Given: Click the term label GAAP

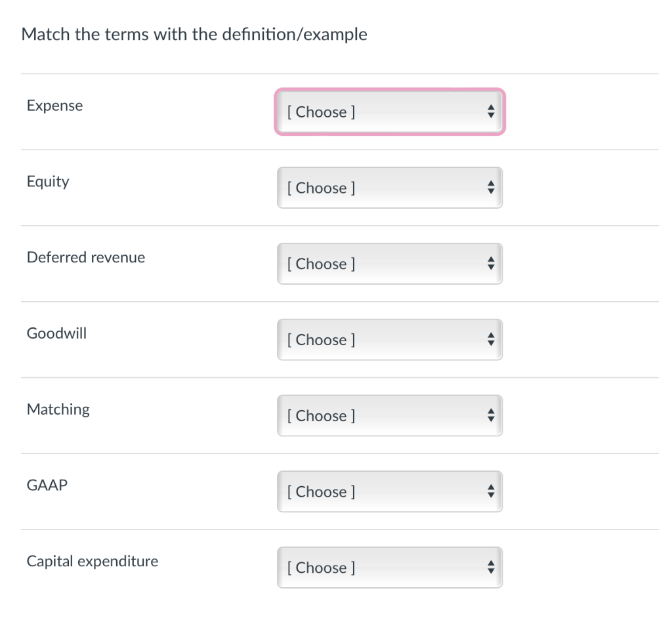Looking at the screenshot, I should point(47,485).
